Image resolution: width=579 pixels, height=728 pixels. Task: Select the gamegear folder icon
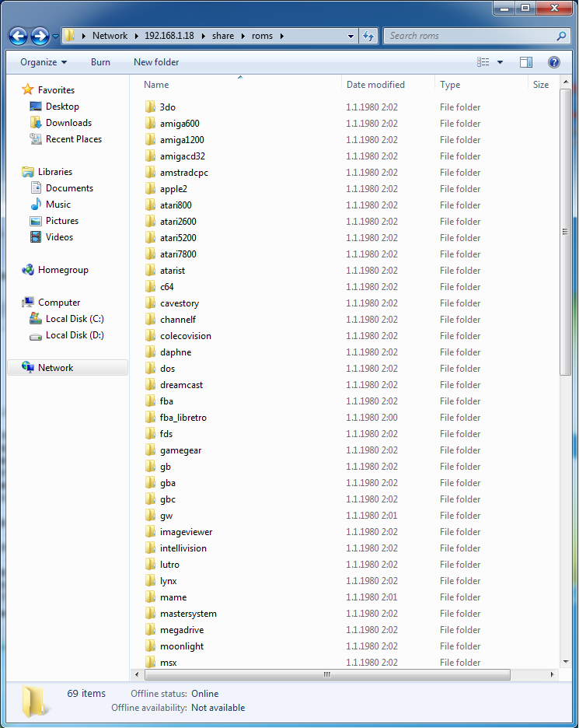[x=150, y=450]
